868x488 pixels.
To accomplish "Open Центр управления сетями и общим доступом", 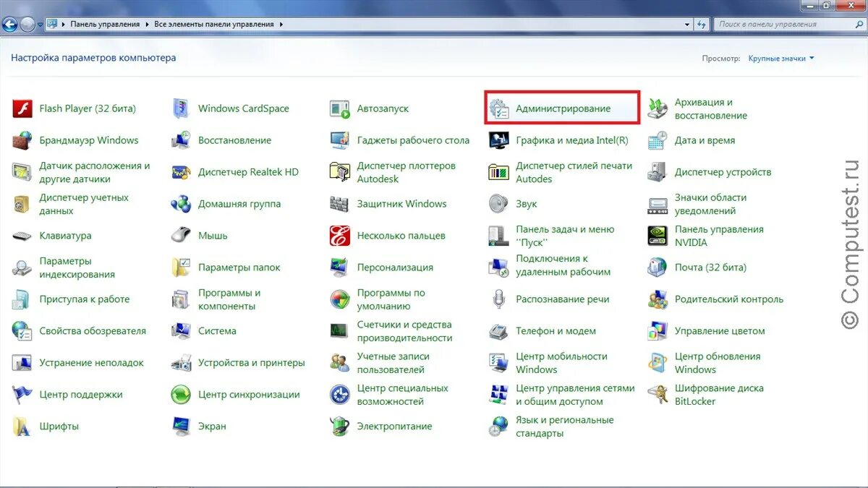I will 575,395.
